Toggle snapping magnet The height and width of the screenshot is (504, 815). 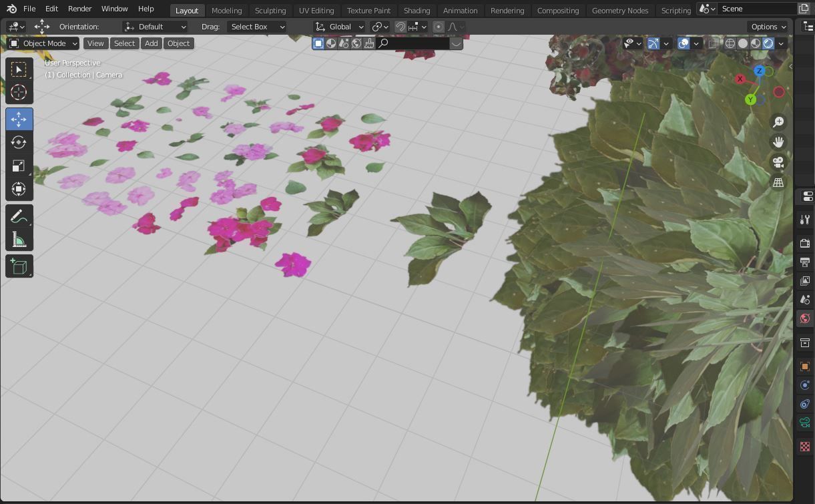pyautogui.click(x=400, y=27)
